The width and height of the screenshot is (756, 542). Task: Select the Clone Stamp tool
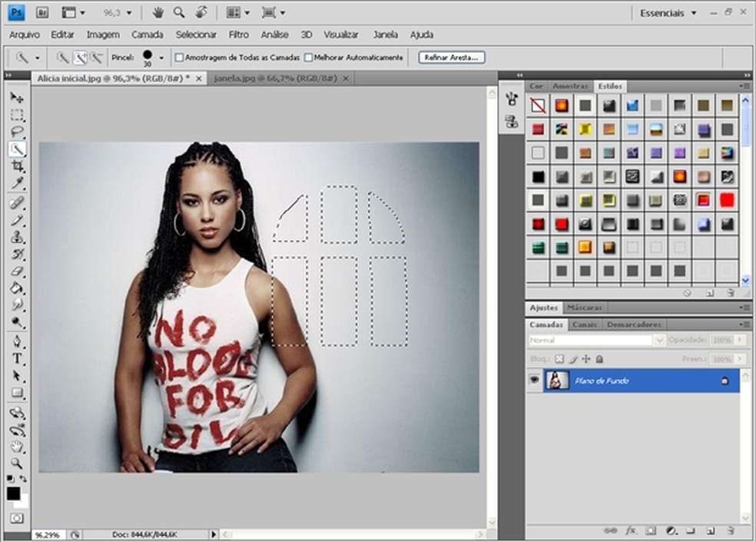[x=17, y=237]
